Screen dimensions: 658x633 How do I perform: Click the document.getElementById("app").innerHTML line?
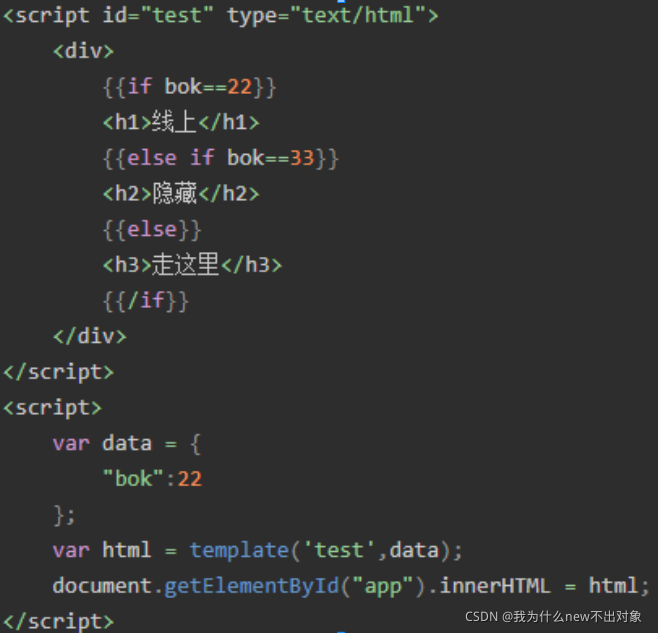click(351, 586)
